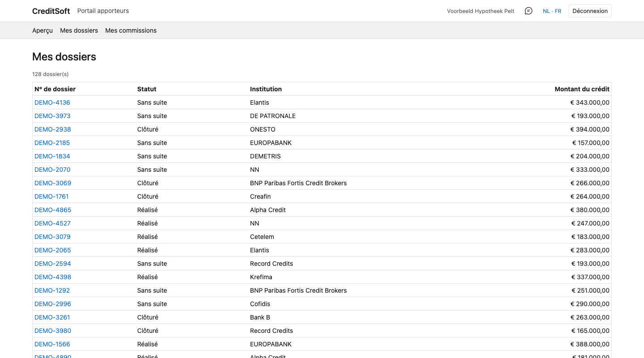Click the amount € 251.000,00
This screenshot has width=644, height=358.
pyautogui.click(x=590, y=290)
